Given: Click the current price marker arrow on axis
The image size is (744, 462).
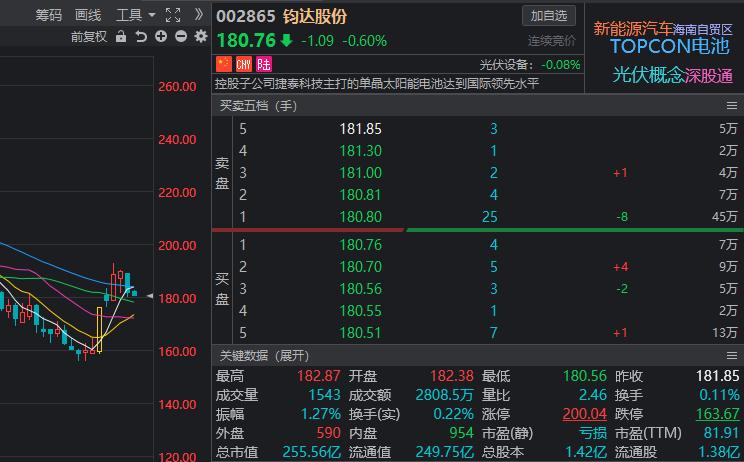Looking at the screenshot, I should pyautogui.click(x=150, y=296).
